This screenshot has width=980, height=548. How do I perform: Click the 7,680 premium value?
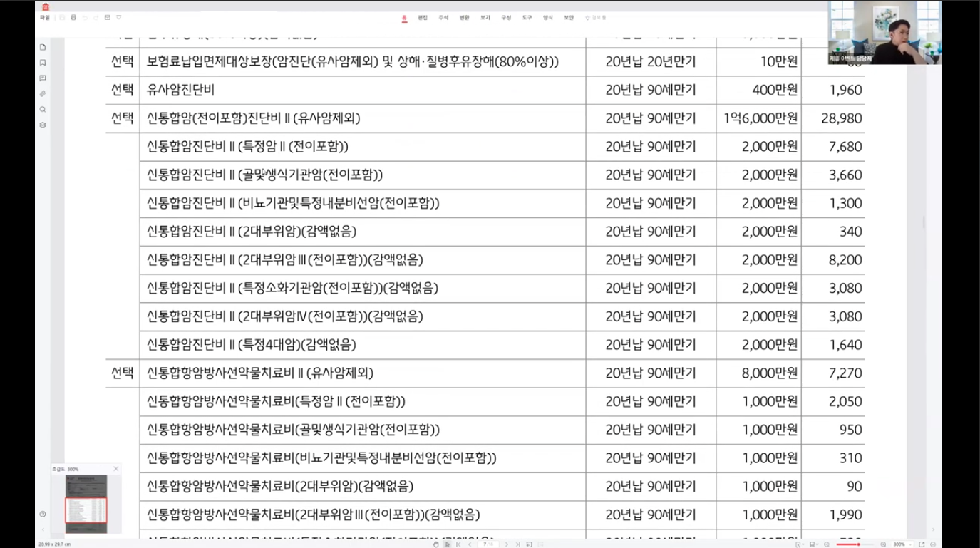(x=846, y=147)
